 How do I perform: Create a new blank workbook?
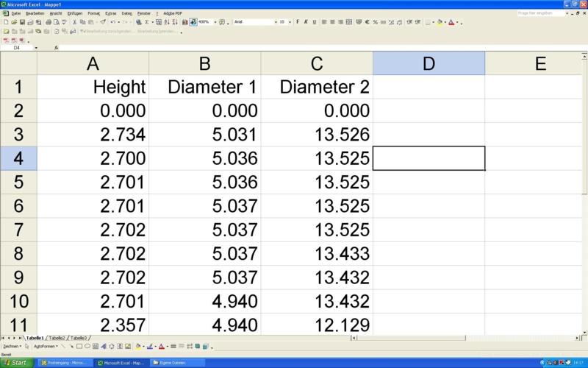(x=6, y=22)
